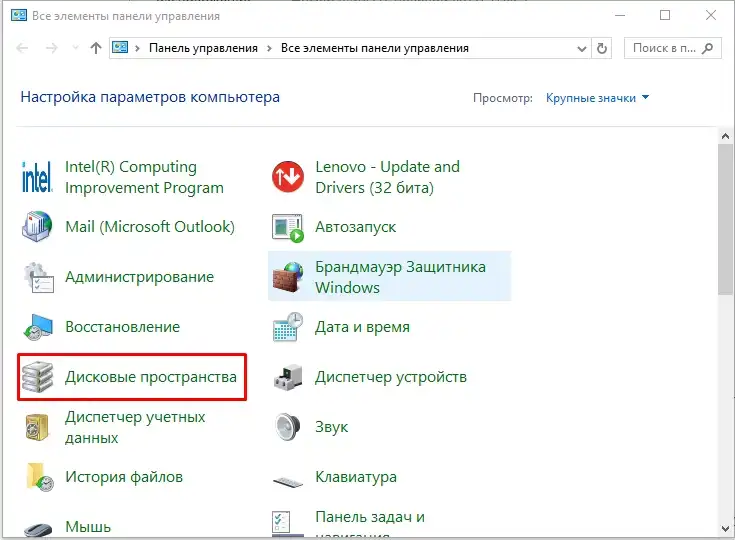The width and height of the screenshot is (735, 540).
Task: Open the Автозапуск link
Action: coord(355,227)
